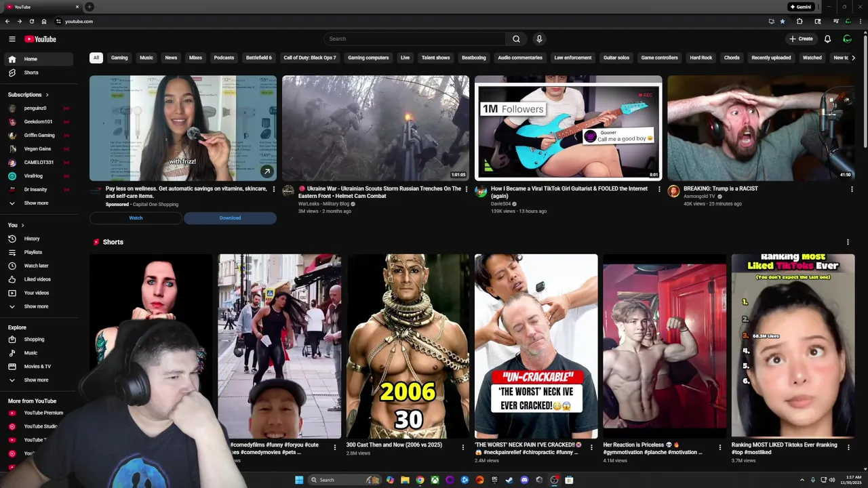Screen dimensions: 868x488
Task: Start voice search with microphone icon
Action: [539, 39]
